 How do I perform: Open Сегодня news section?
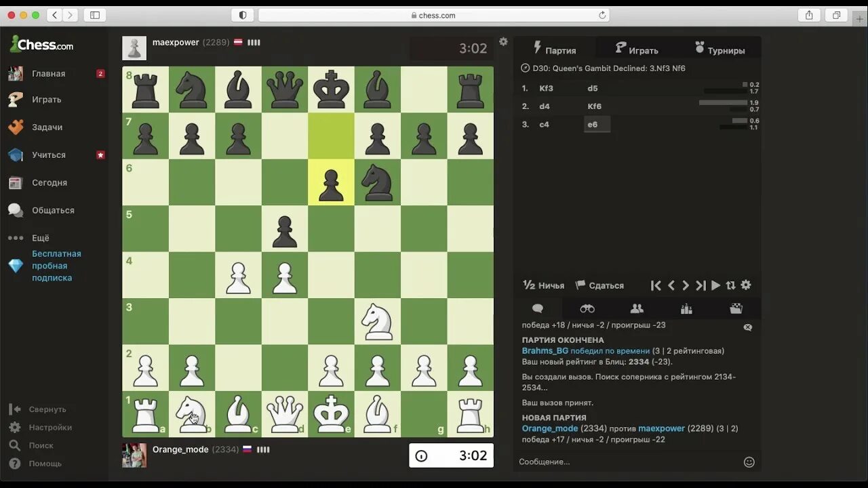tap(49, 182)
